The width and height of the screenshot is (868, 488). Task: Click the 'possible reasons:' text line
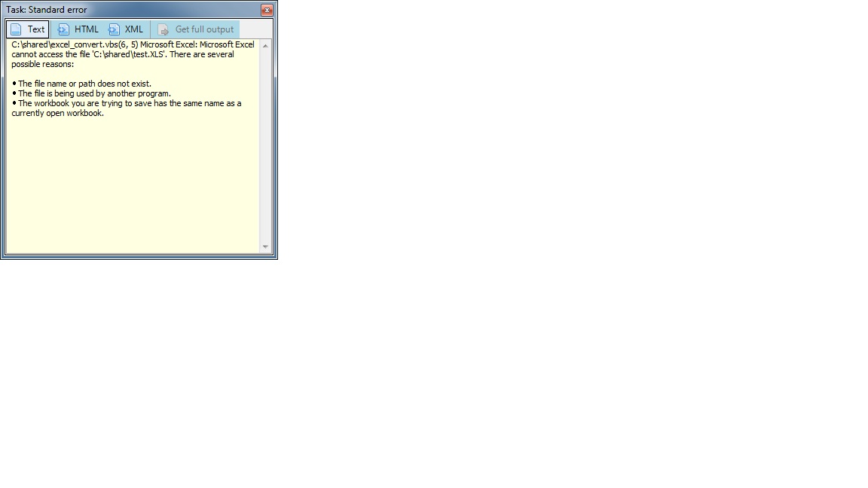coord(42,64)
